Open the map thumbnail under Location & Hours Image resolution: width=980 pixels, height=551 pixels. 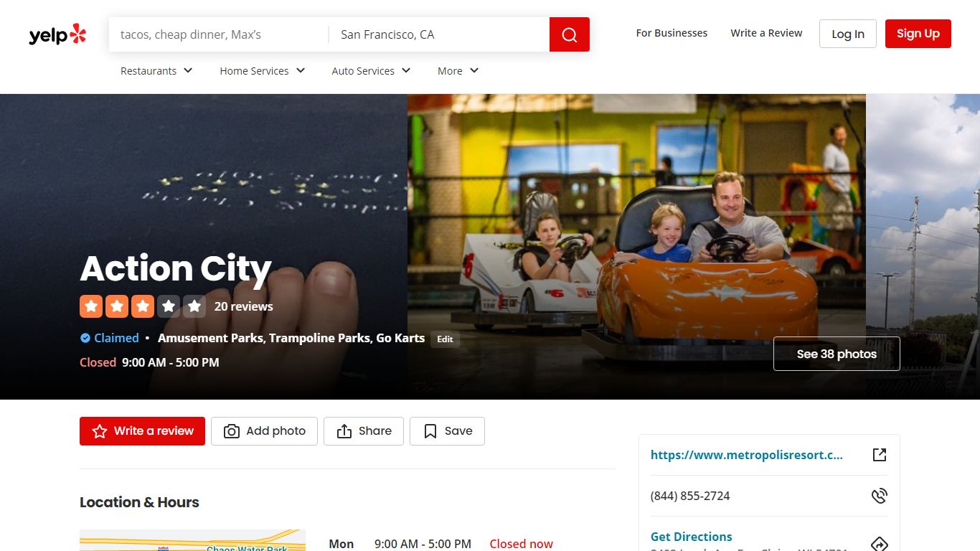point(192,540)
